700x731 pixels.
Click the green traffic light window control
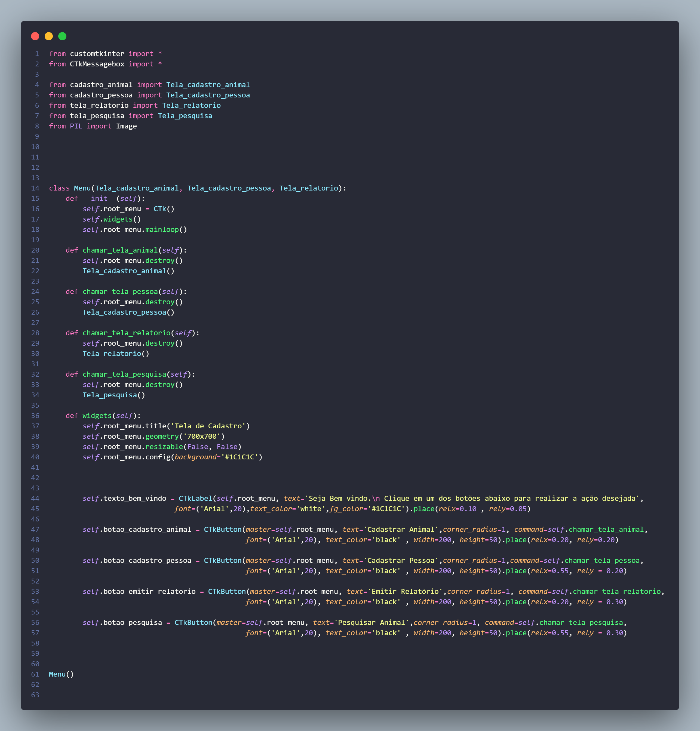(x=63, y=36)
